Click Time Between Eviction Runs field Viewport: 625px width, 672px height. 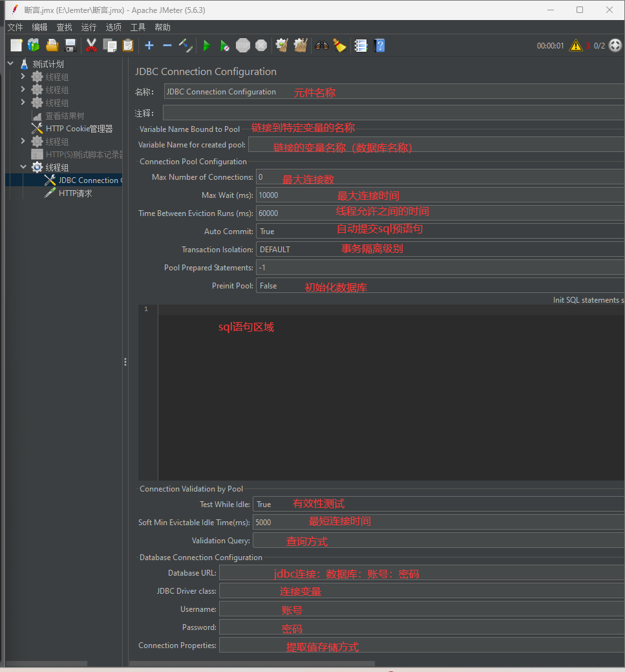[x=440, y=213]
